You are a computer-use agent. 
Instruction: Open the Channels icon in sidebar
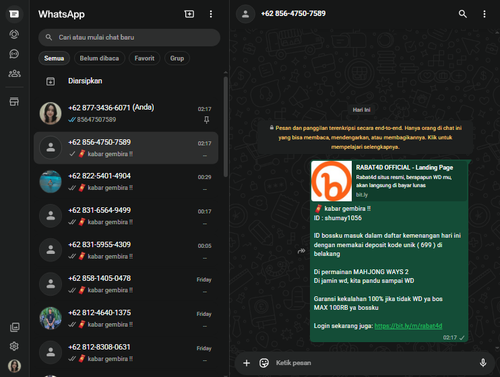pos(14,54)
